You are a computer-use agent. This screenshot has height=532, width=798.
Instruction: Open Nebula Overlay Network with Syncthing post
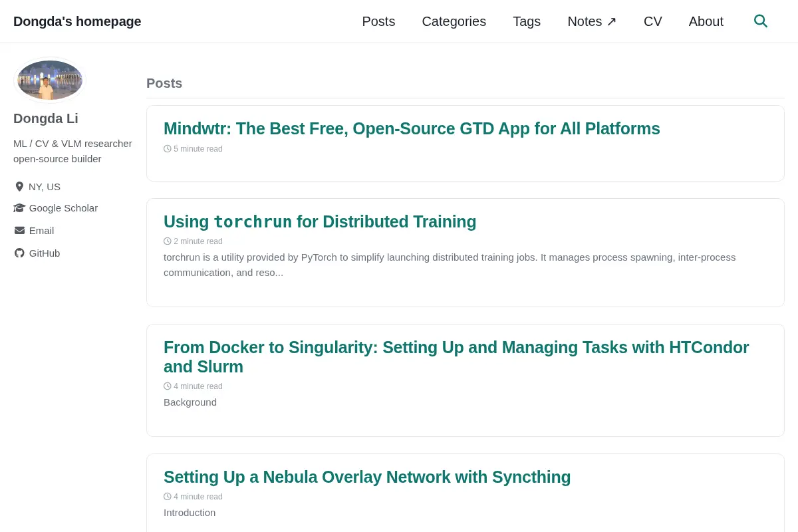pos(367,477)
